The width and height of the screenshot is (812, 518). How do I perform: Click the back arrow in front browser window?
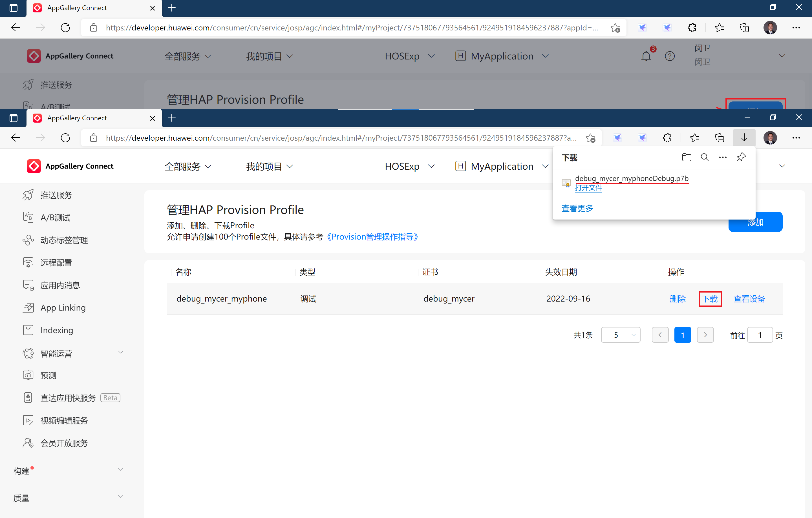coord(16,138)
